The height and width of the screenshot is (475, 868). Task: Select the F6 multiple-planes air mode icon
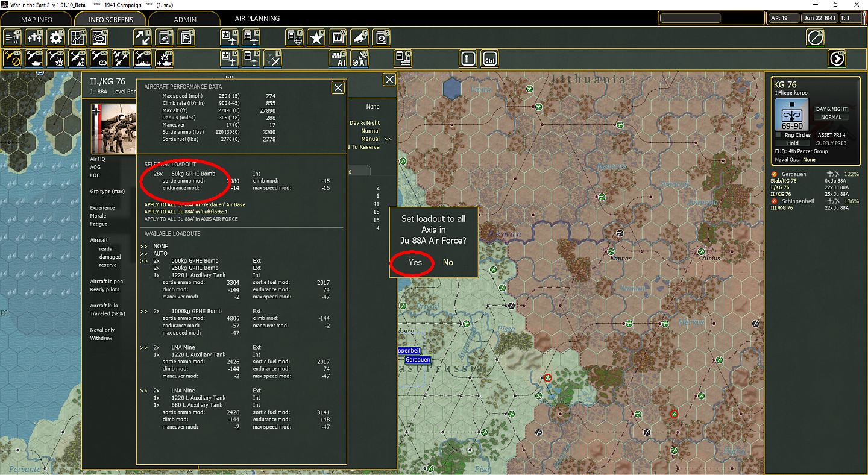[x=121, y=58]
